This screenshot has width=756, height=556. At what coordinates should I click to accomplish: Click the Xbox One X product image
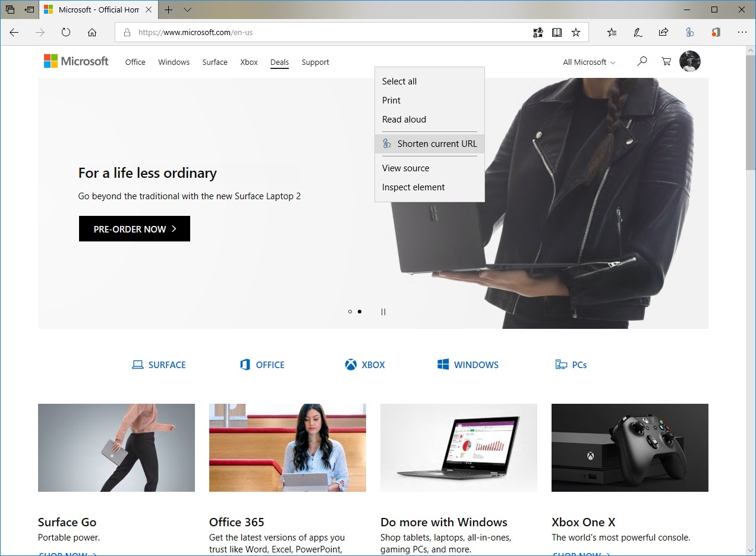(x=630, y=448)
